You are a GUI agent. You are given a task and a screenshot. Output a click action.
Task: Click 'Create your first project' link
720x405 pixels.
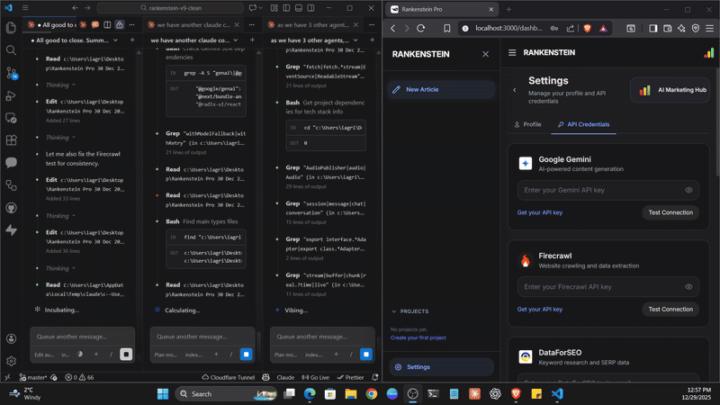click(x=418, y=338)
